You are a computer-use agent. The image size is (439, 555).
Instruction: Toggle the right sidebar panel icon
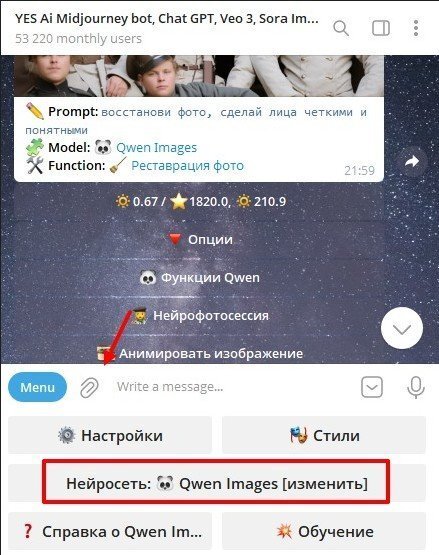click(x=381, y=28)
